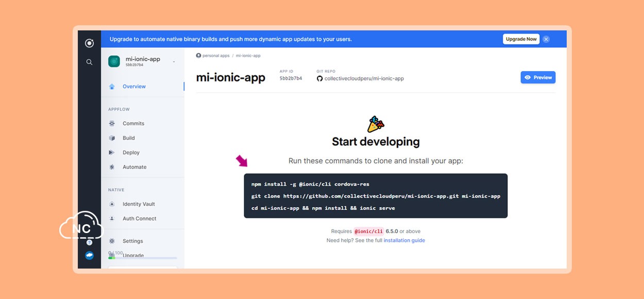Open search with the magnifier icon
644x299 pixels.
point(89,62)
